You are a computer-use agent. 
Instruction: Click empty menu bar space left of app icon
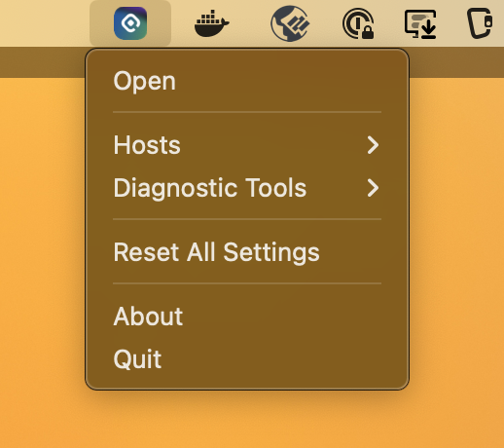pyautogui.click(x=45, y=23)
